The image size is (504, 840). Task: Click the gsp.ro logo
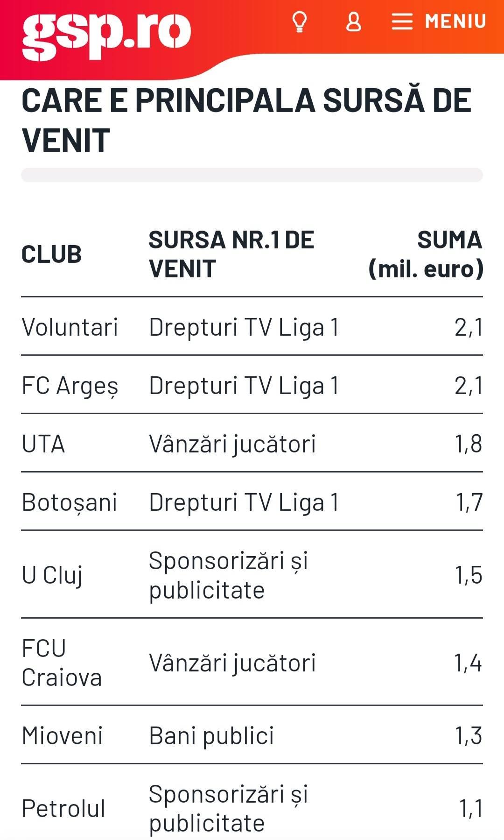(x=106, y=35)
